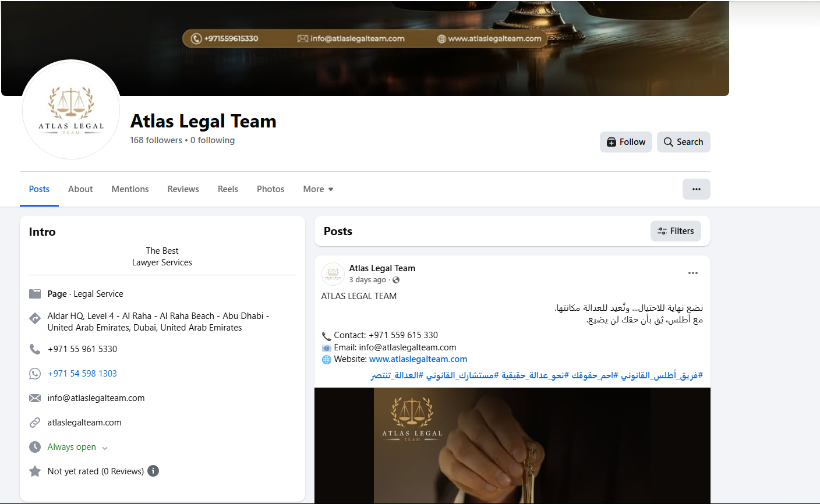Click the Search icon button on the page header

pyautogui.click(x=683, y=141)
